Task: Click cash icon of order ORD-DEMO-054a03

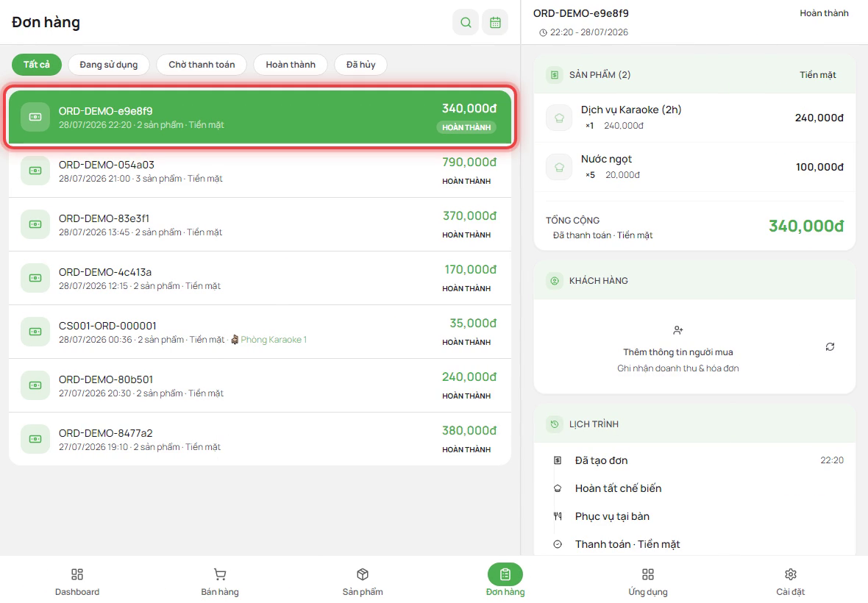Action: [35, 171]
